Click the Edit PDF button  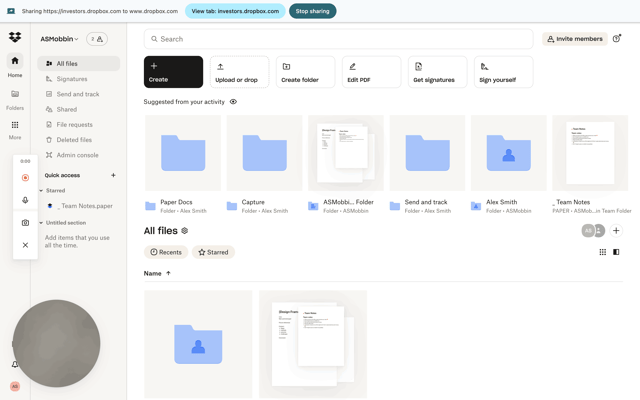[371, 72]
